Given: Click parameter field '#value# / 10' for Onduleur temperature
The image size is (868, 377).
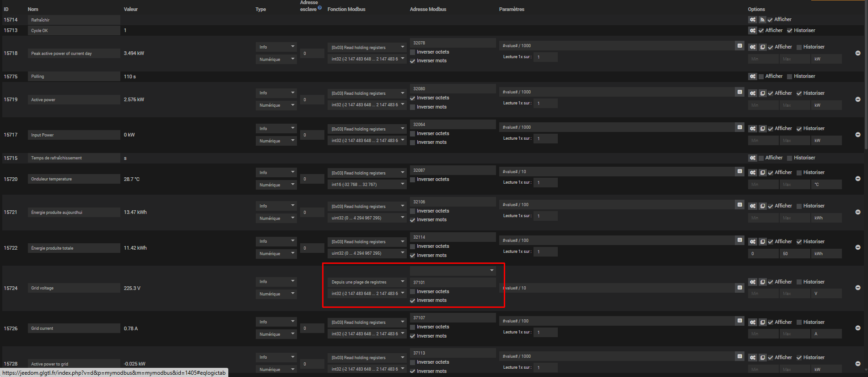Looking at the screenshot, I should (x=617, y=172).
